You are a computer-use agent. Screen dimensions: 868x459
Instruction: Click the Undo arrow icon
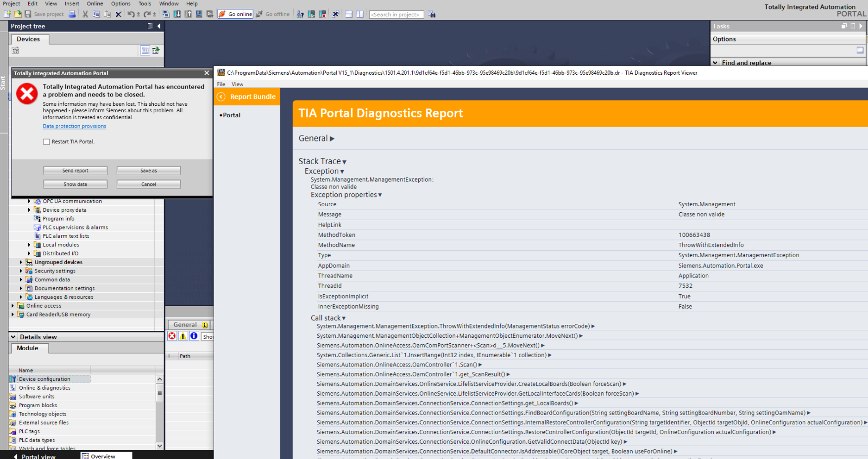(130, 14)
